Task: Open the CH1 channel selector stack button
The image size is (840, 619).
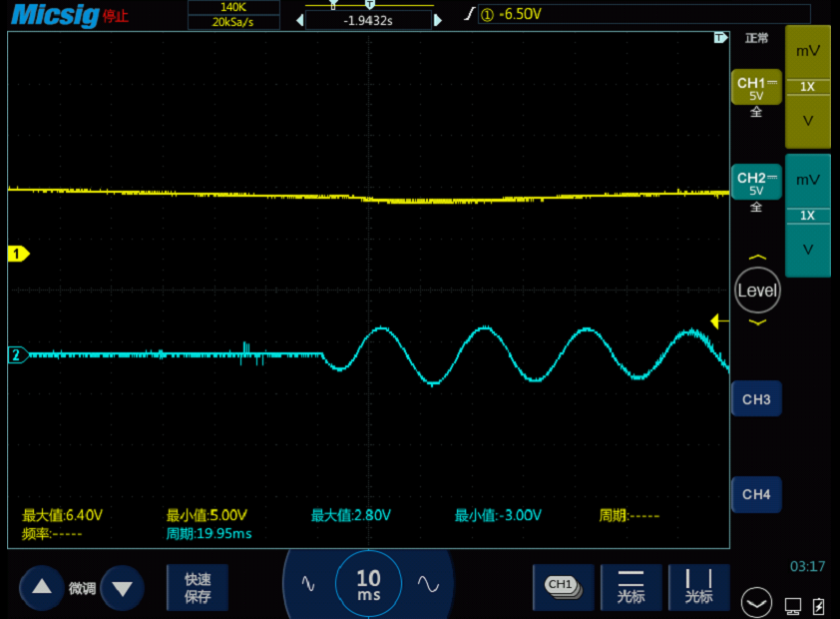Action: [563, 587]
